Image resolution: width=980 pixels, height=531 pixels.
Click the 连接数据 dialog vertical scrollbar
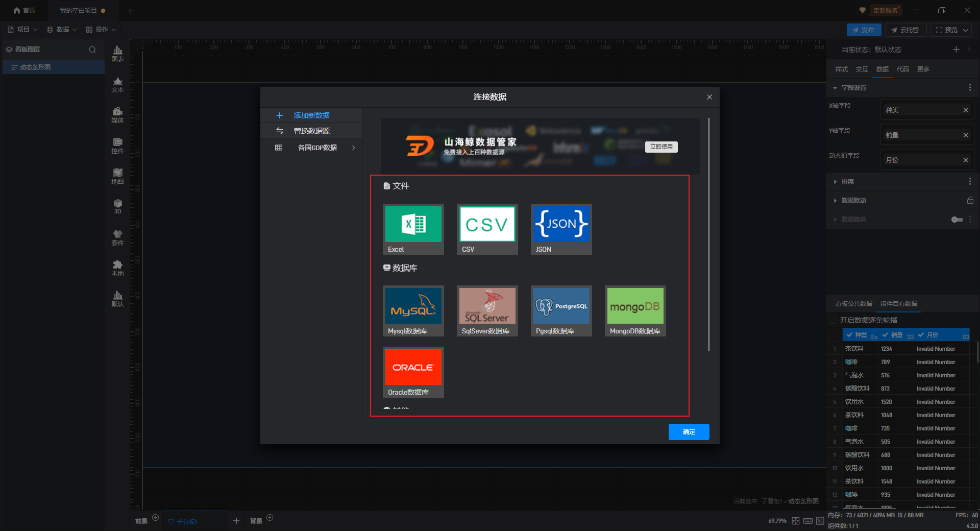coord(709,234)
